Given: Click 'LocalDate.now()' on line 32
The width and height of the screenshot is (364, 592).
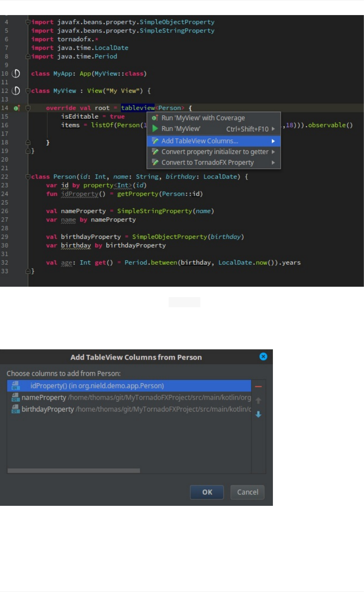Looking at the screenshot, I should pos(246,263).
